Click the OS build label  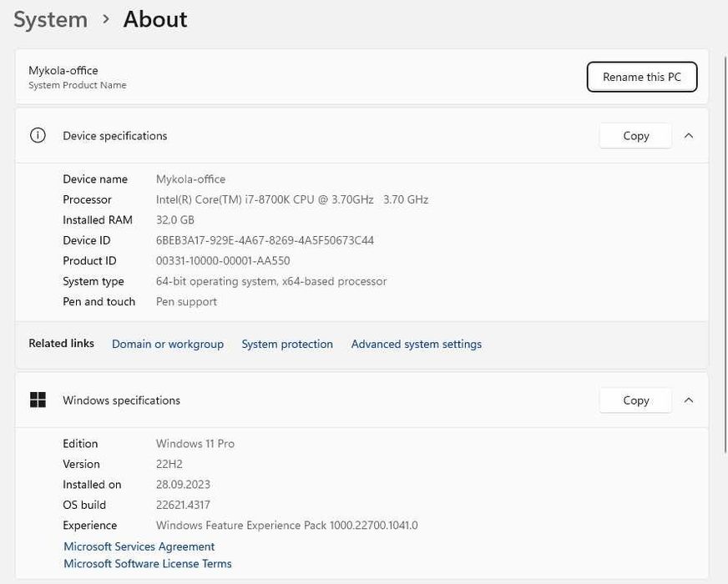click(x=84, y=505)
